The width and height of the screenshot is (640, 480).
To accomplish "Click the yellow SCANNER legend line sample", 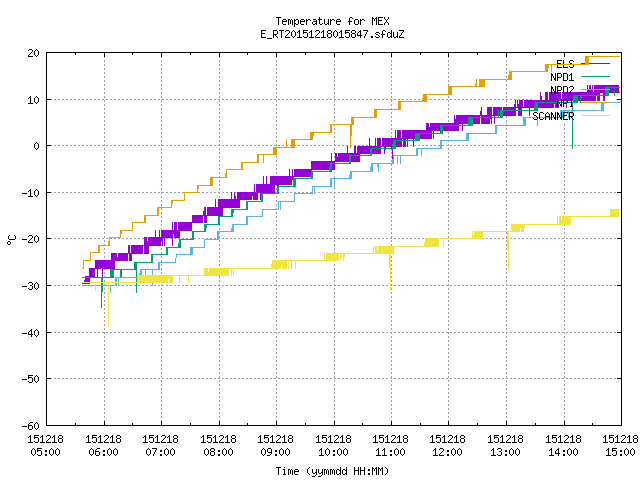I will point(595,116).
